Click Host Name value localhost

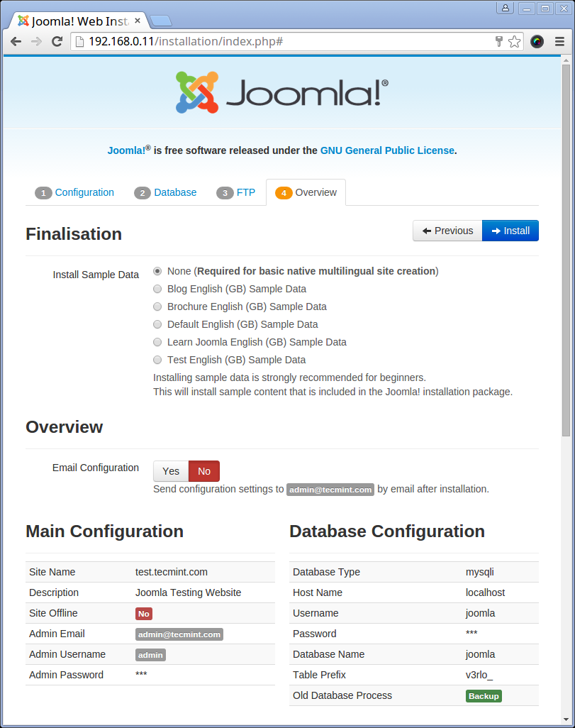pyautogui.click(x=485, y=592)
